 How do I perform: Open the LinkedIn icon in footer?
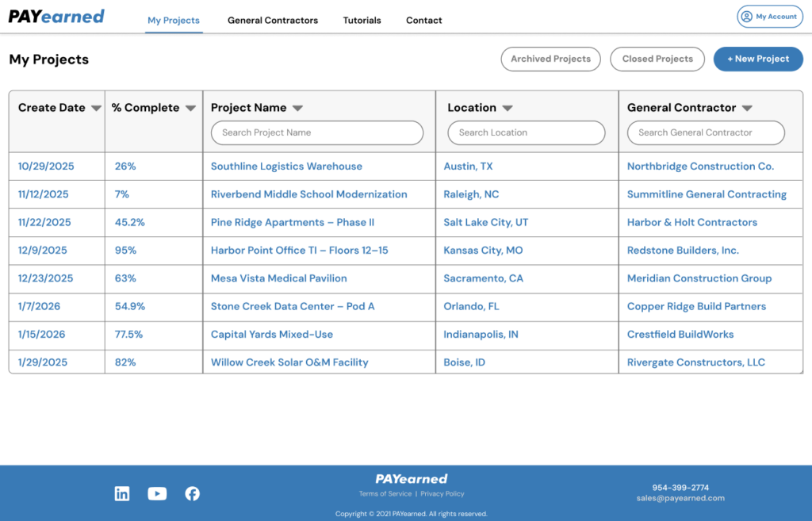click(x=122, y=494)
